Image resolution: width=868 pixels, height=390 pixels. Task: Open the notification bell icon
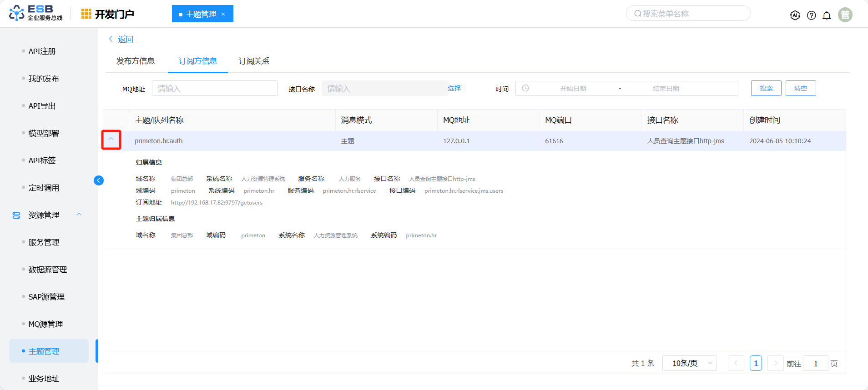pyautogui.click(x=827, y=15)
